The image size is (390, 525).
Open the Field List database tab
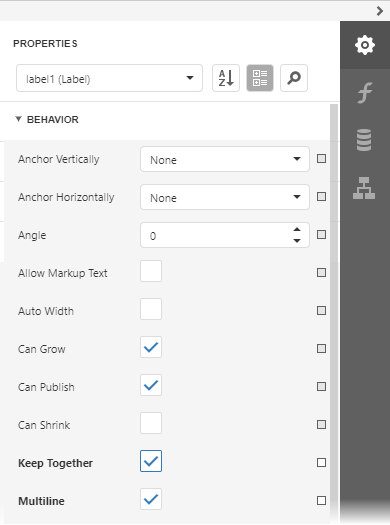click(364, 140)
